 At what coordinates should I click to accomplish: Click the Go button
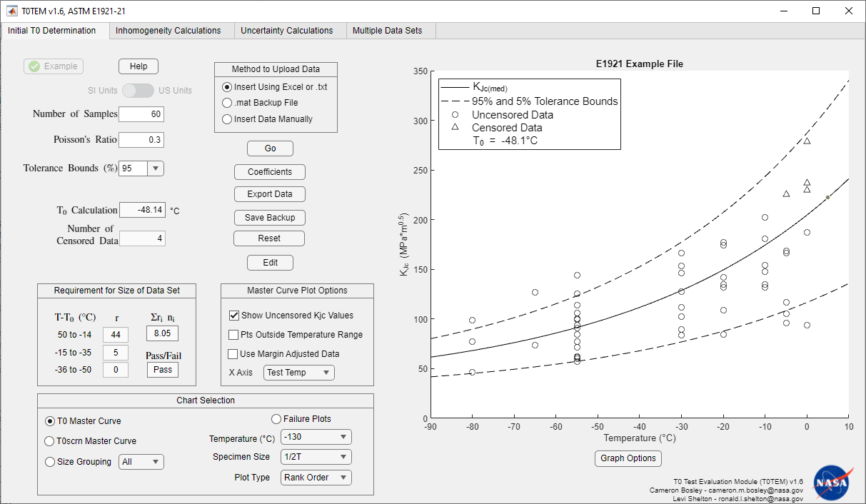270,148
